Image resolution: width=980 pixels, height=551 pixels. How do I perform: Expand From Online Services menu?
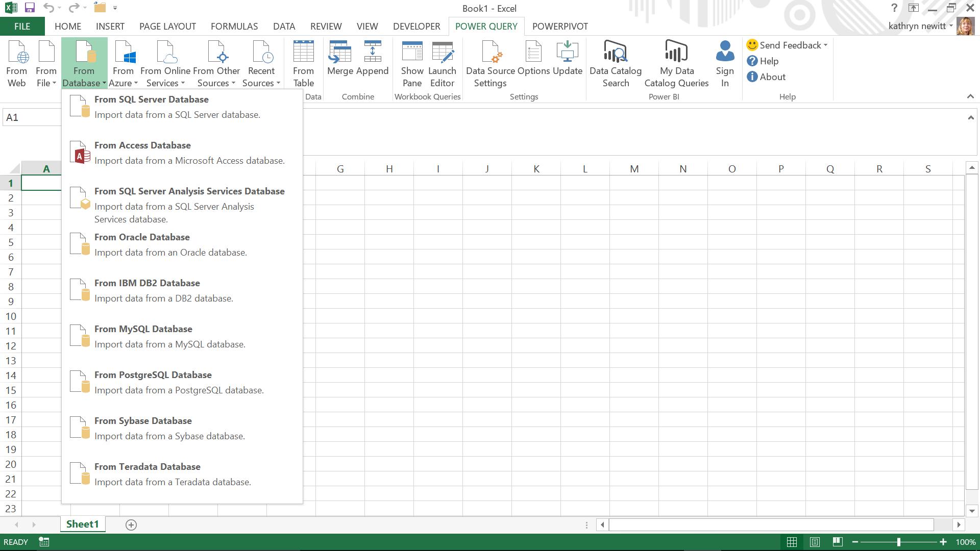[165, 64]
